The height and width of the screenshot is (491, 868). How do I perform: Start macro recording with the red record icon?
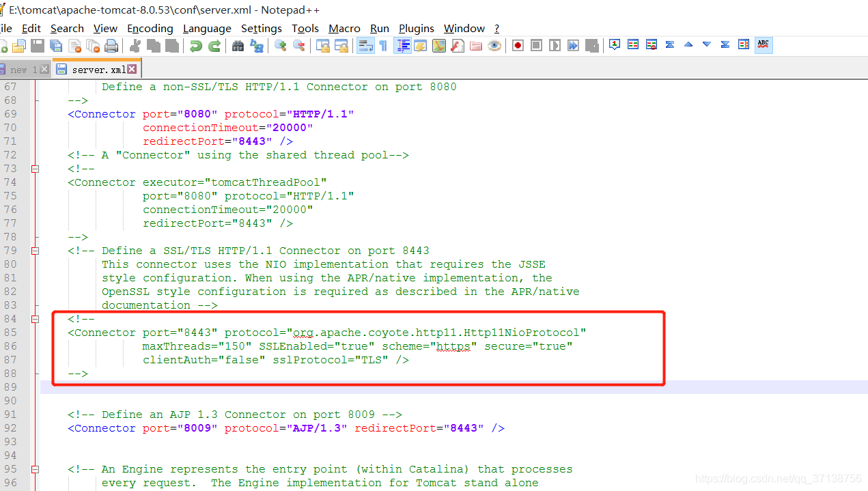tap(517, 45)
